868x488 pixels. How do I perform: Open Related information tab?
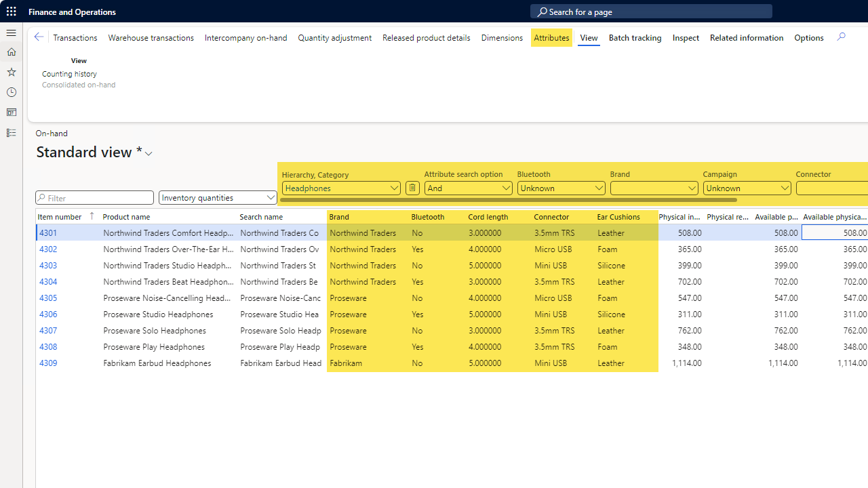click(747, 38)
